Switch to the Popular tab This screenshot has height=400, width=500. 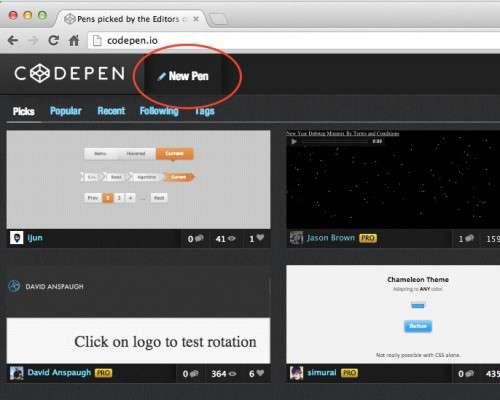65,111
